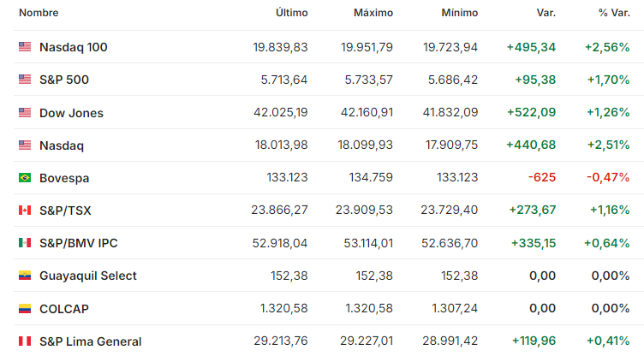Click the Bovespa -0,47% change value

(608, 177)
